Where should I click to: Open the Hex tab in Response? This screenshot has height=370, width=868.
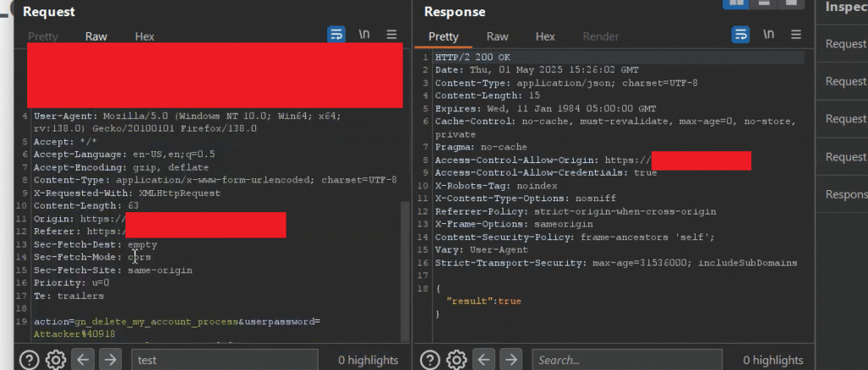pos(545,36)
